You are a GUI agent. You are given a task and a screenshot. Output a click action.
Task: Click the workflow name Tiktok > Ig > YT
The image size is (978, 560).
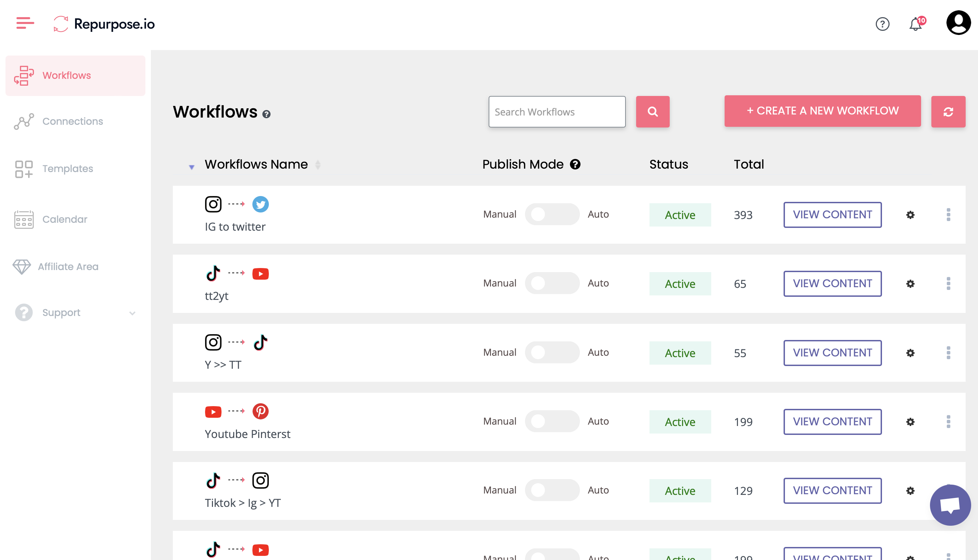tap(243, 503)
